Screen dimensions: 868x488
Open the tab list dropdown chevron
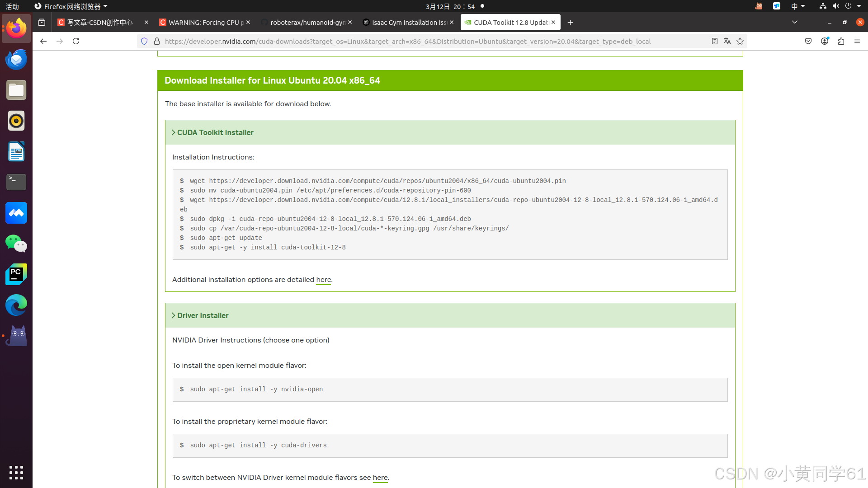(x=795, y=22)
